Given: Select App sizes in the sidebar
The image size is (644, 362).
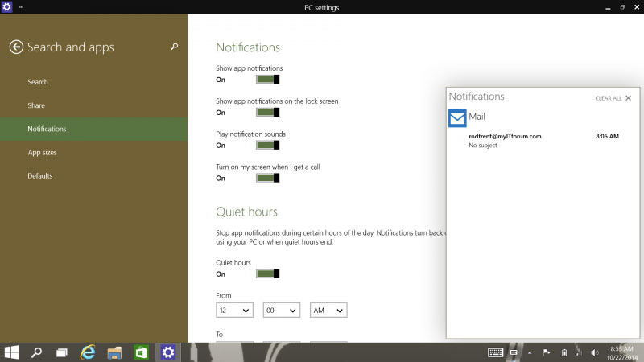Looking at the screenshot, I should [42, 152].
